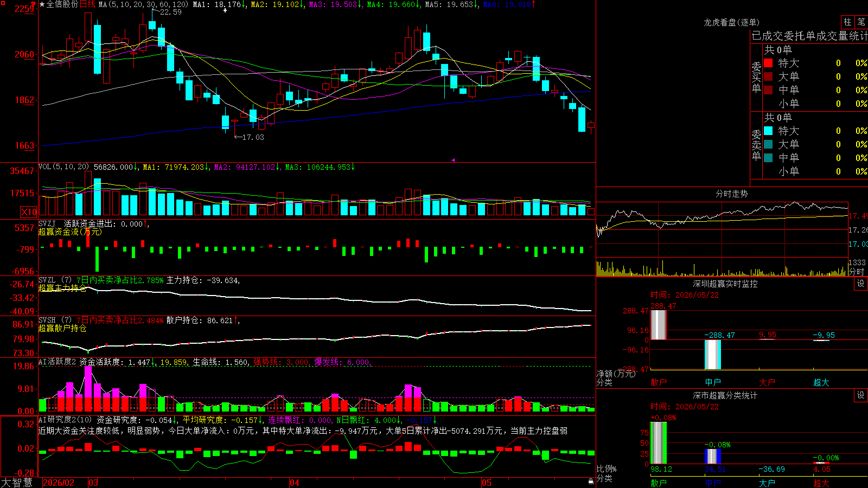868x488 pixels.
Task: Click the 7日内买卖净占比2.785% label
Action: [120, 280]
